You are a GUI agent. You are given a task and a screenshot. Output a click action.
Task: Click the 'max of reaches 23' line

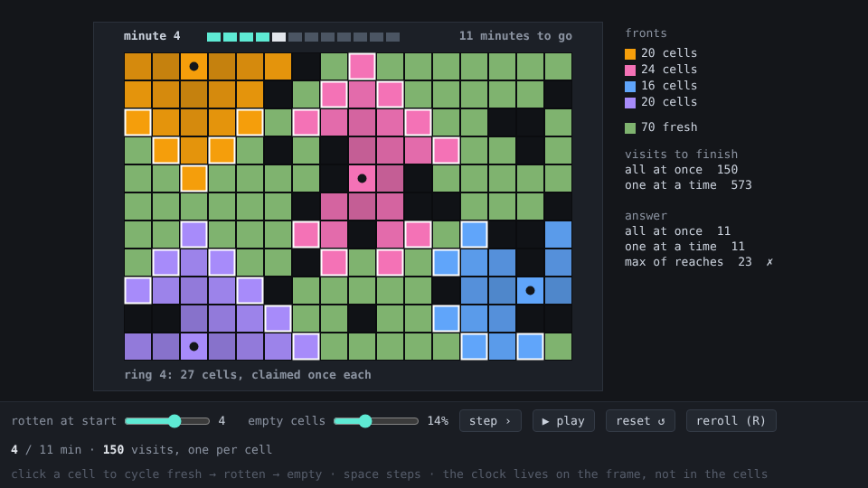click(688, 262)
